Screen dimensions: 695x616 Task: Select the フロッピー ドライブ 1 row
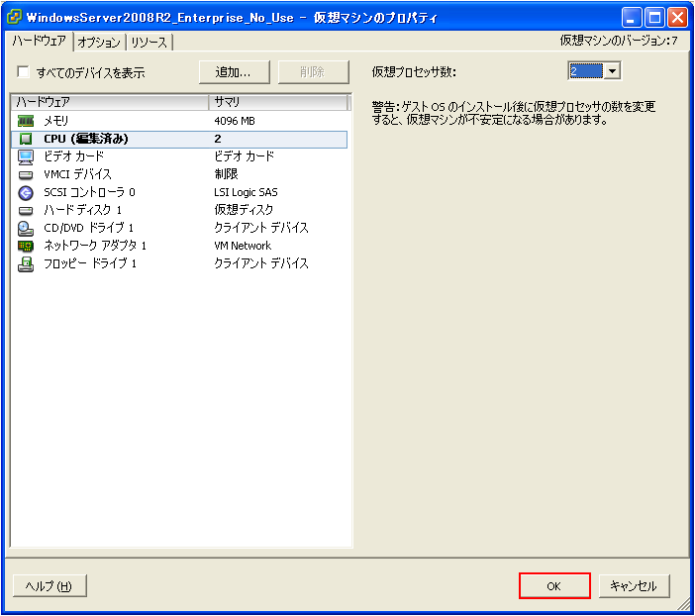[179, 263]
